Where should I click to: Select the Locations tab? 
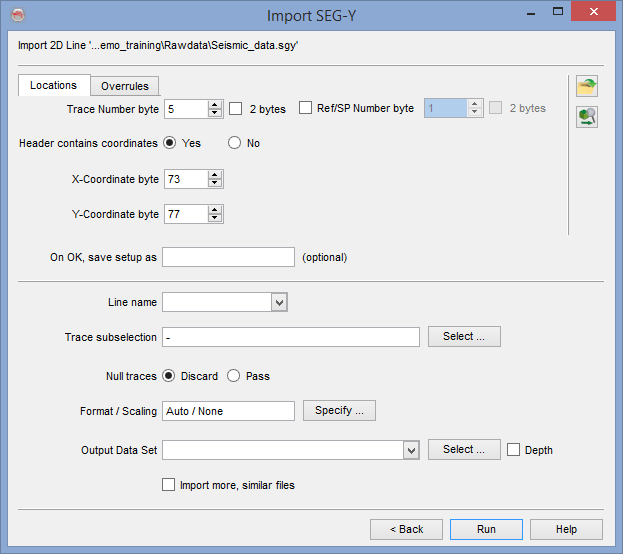pyautogui.click(x=53, y=86)
